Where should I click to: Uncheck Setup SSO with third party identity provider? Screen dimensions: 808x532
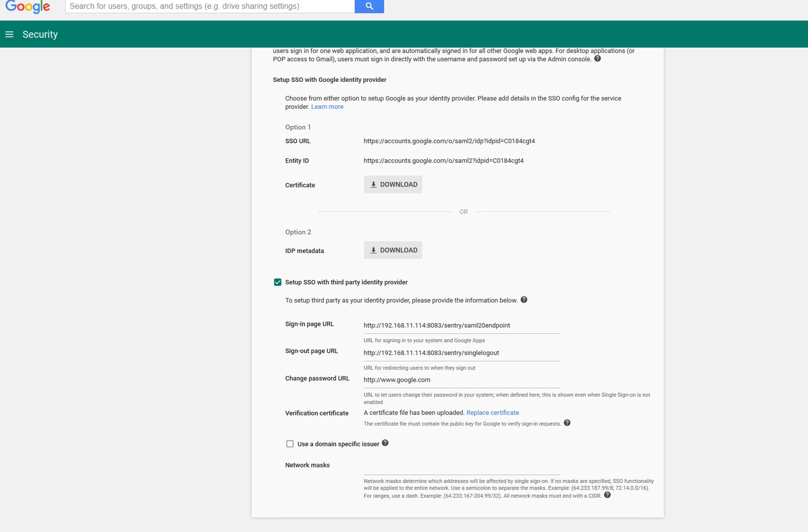(x=278, y=282)
